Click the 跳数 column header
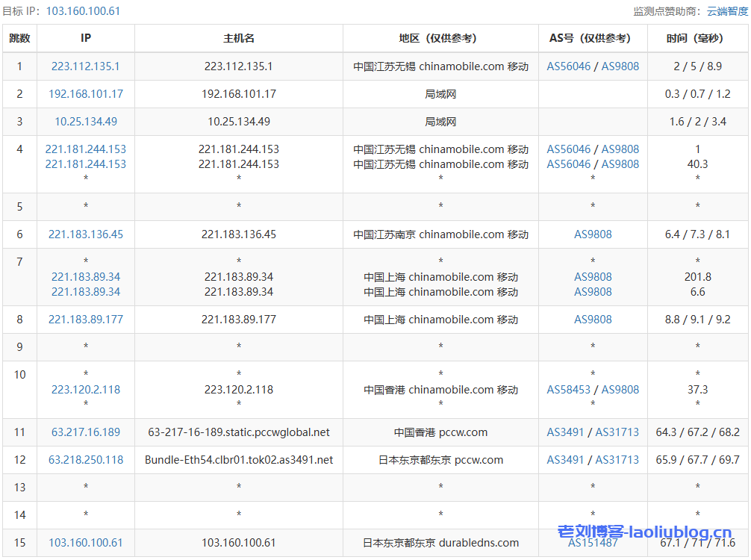 point(20,38)
